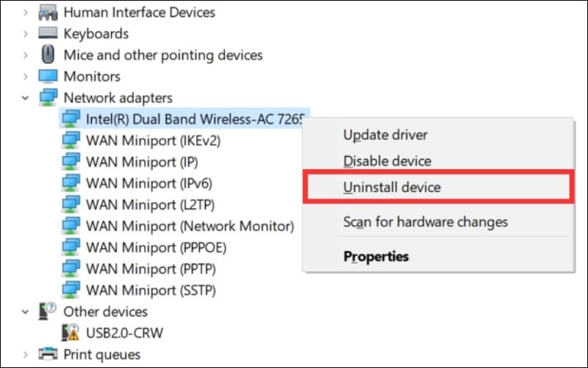Collapse the Network adapters tree node
The image size is (588, 368).
[26, 97]
